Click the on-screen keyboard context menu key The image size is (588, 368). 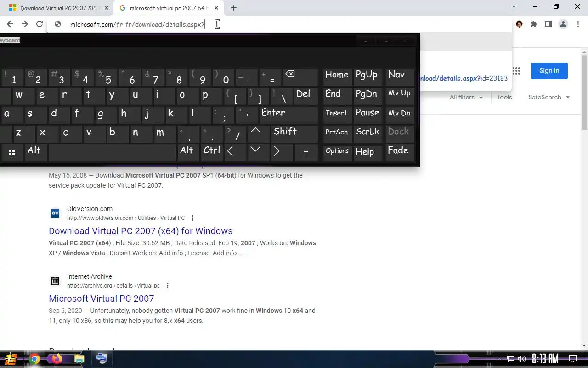[x=306, y=152]
